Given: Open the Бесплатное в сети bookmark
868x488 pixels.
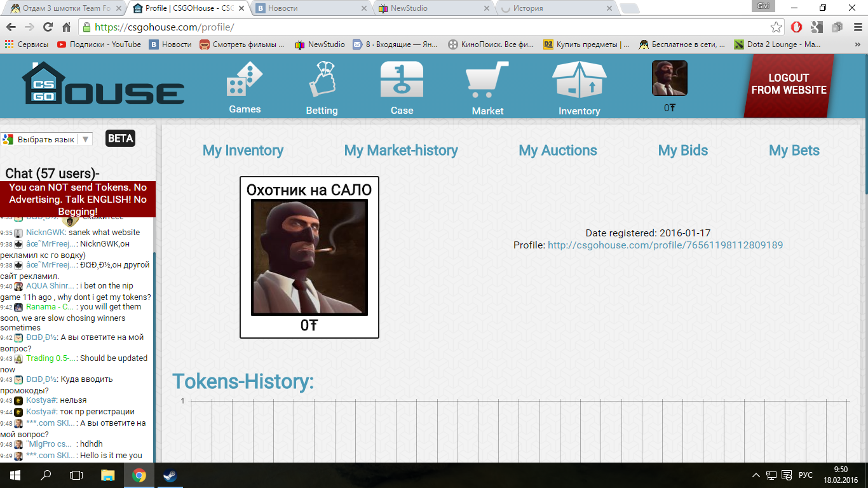Looking at the screenshot, I should click(682, 44).
